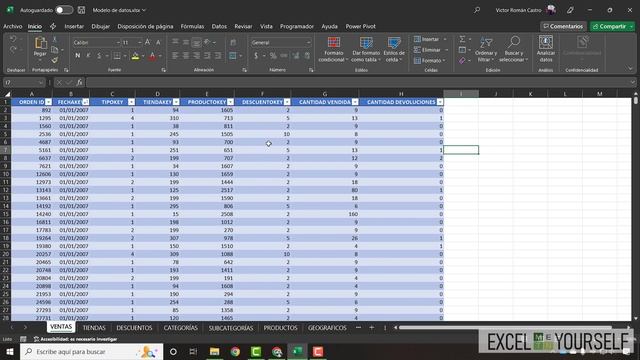Image resolution: width=640 pixels, height=360 pixels.
Task: Click the Estilos de celda icon
Action: (394, 42)
